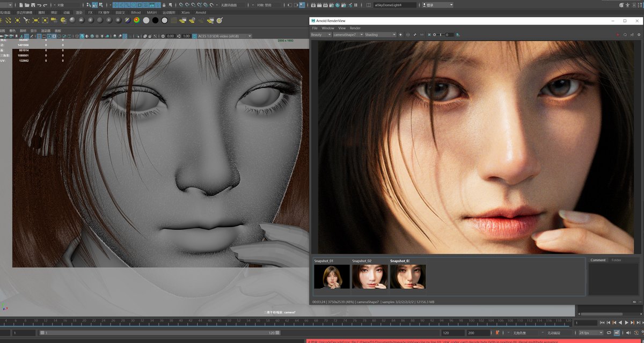
Task: Select the third snapshot thumbnail
Action: (408, 276)
